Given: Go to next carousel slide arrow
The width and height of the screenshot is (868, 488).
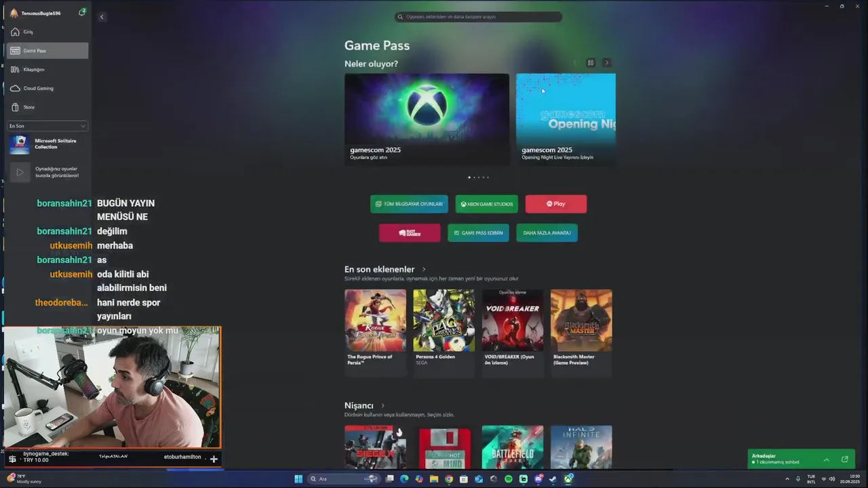Looking at the screenshot, I should pyautogui.click(x=607, y=63).
